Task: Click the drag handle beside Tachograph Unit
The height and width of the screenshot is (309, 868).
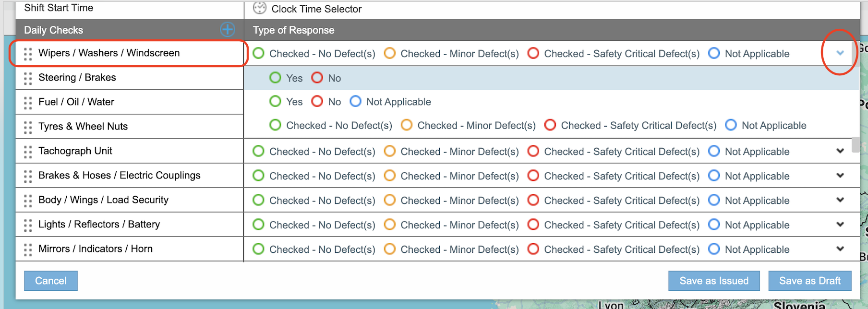Action: point(27,151)
